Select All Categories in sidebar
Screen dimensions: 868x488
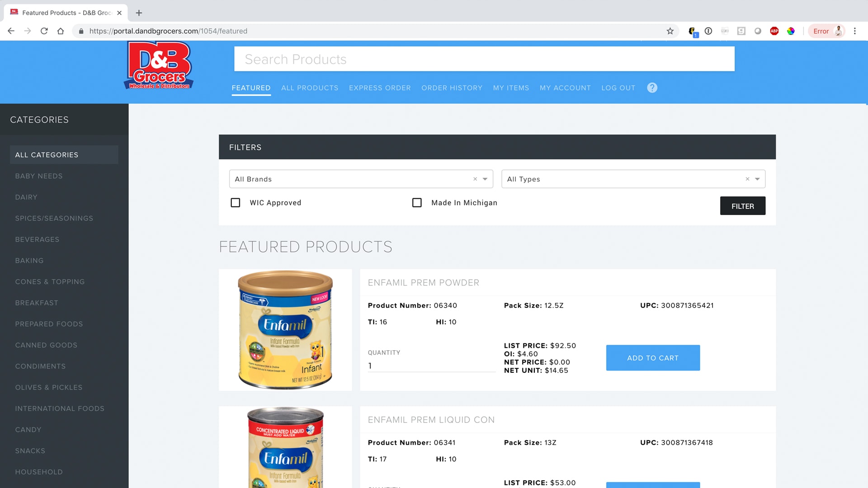pos(64,155)
